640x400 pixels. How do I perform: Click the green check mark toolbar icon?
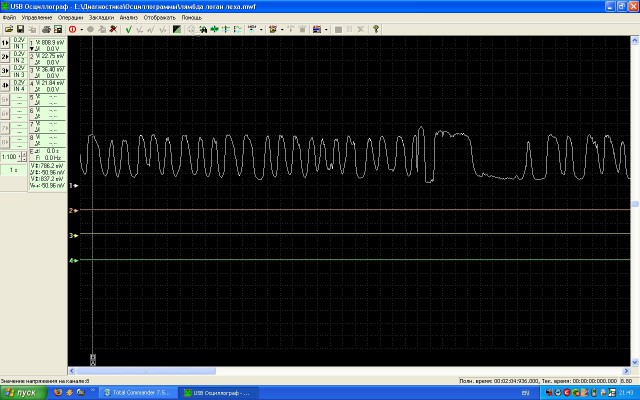tap(129, 29)
